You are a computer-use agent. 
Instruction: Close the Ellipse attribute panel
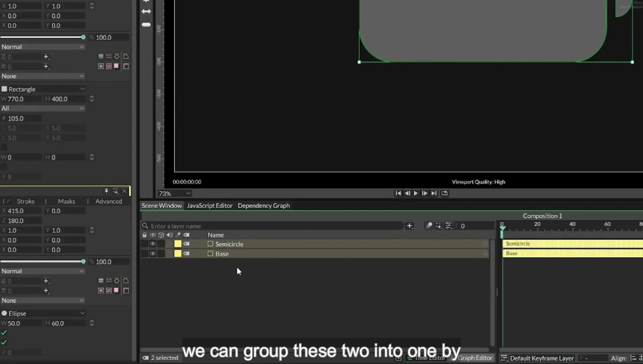coord(124,191)
